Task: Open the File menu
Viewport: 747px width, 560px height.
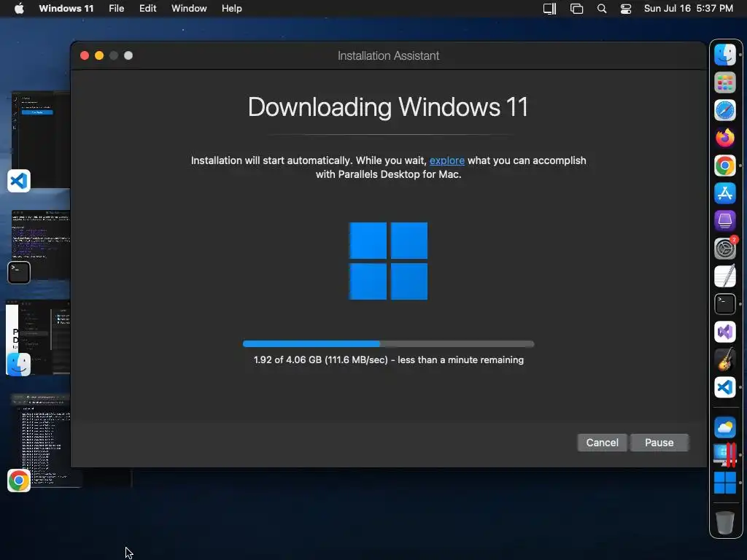Action: [116, 9]
